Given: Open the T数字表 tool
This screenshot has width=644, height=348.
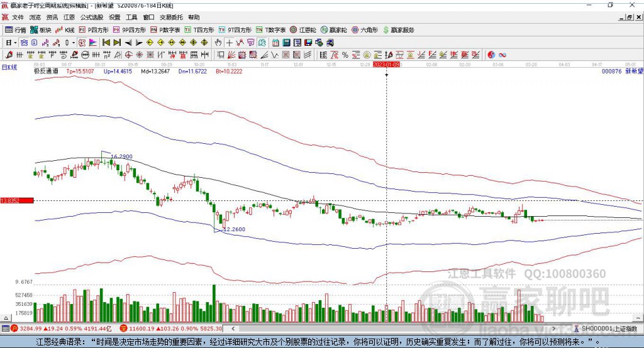Looking at the screenshot, I should coord(270,30).
